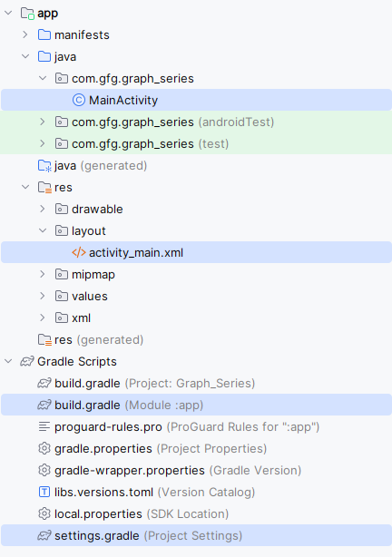Expand the xml folder
The image size is (392, 557).
click(x=43, y=318)
